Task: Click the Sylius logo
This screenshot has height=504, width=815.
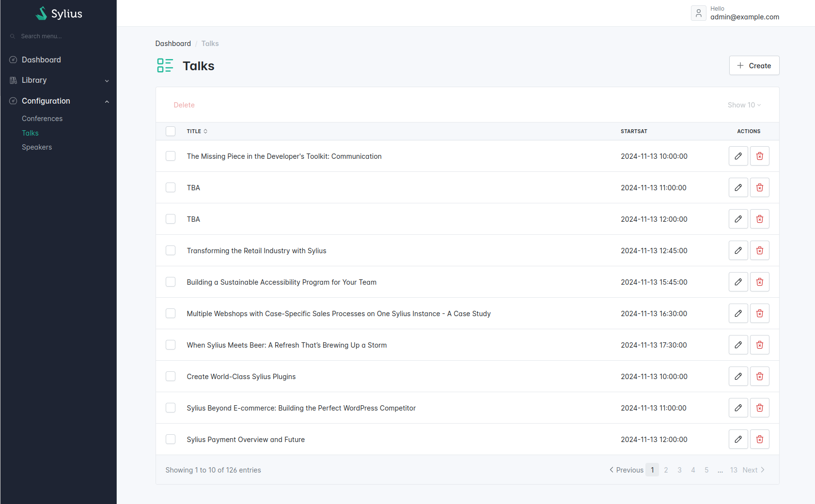Action: tap(59, 14)
